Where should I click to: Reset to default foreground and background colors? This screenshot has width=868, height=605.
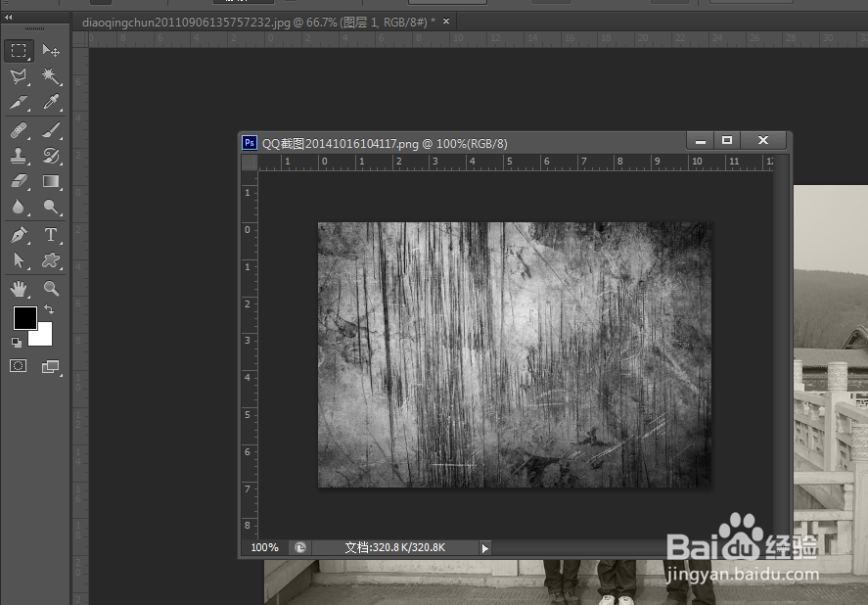pyautogui.click(x=17, y=343)
